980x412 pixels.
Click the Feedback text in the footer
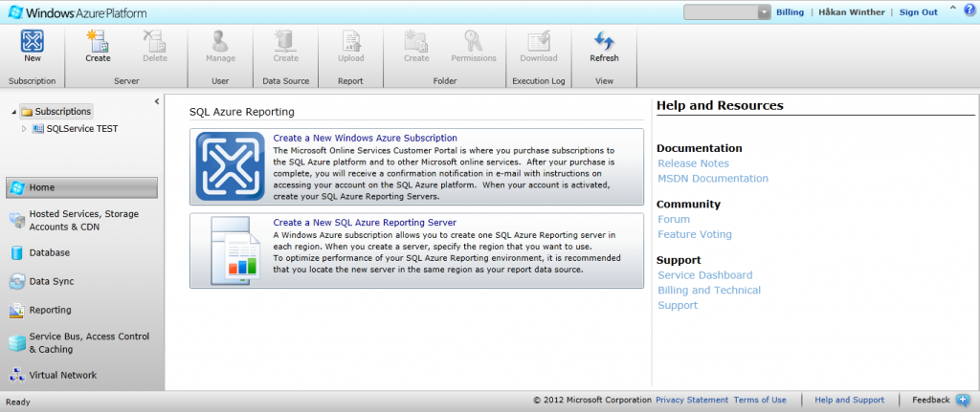930,401
